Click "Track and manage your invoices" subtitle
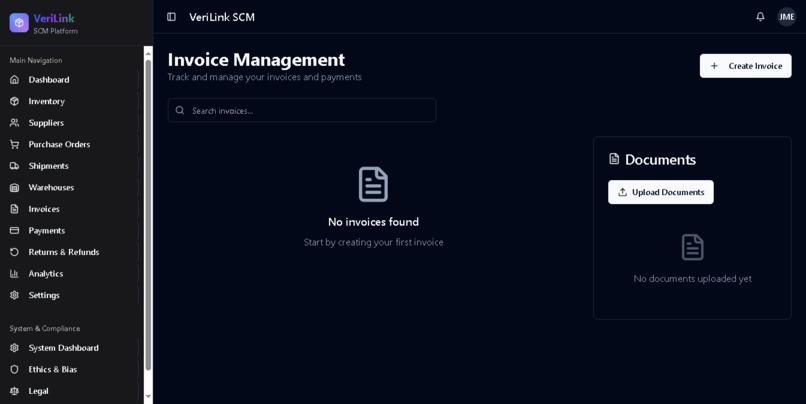This screenshot has height=404, width=806. click(x=264, y=77)
